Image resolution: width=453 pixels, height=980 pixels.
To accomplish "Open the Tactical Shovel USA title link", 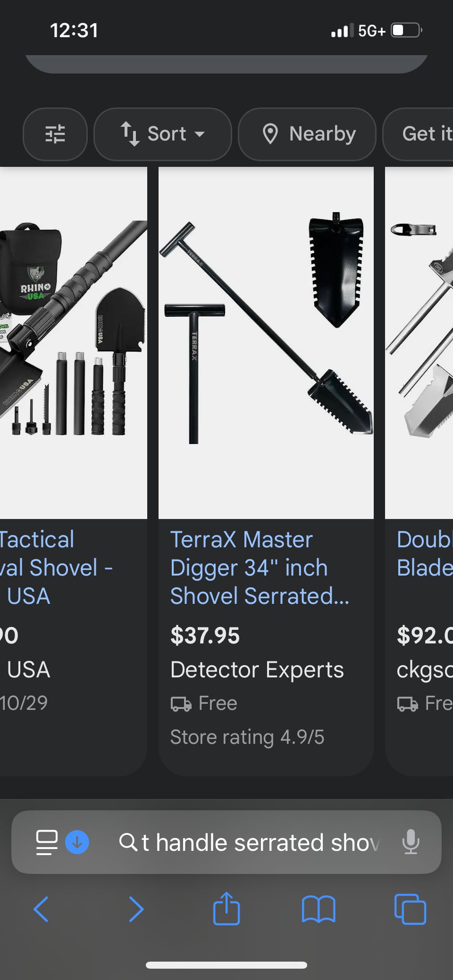I will point(57,568).
